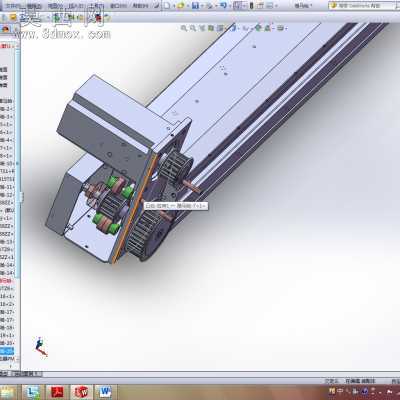
Task: Open the Insert menu
Action: [x=75, y=6]
